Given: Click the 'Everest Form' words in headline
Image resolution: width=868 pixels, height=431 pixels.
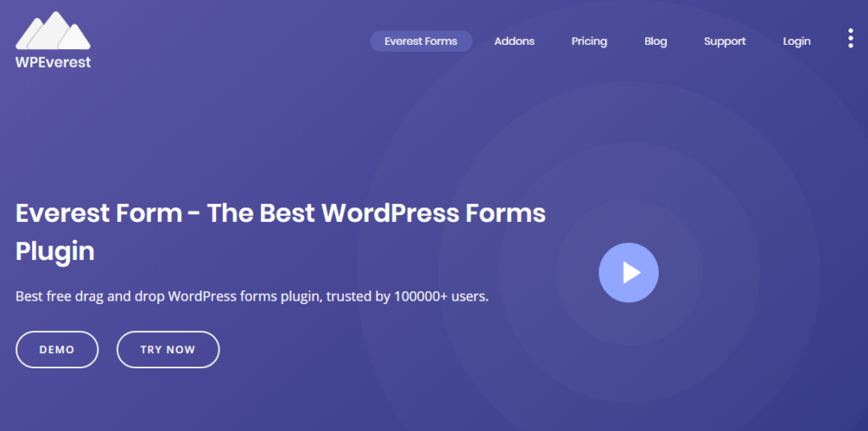Looking at the screenshot, I should click(98, 213).
